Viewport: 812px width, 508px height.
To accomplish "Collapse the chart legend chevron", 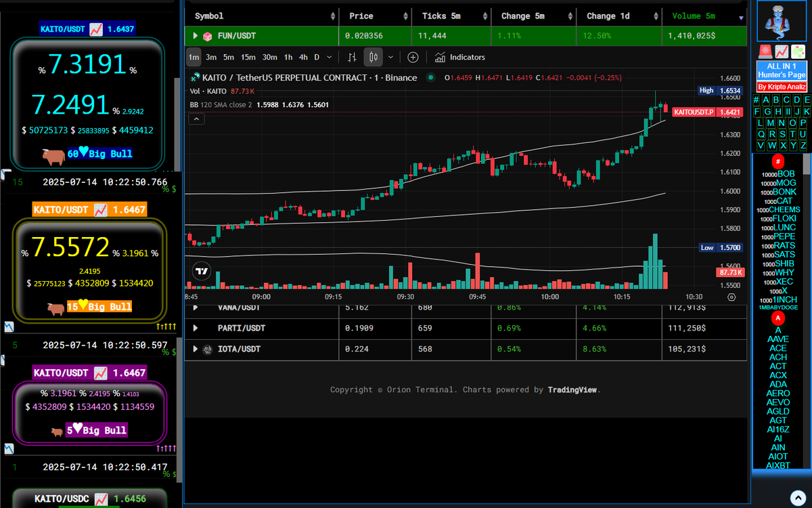I will 196,119.
